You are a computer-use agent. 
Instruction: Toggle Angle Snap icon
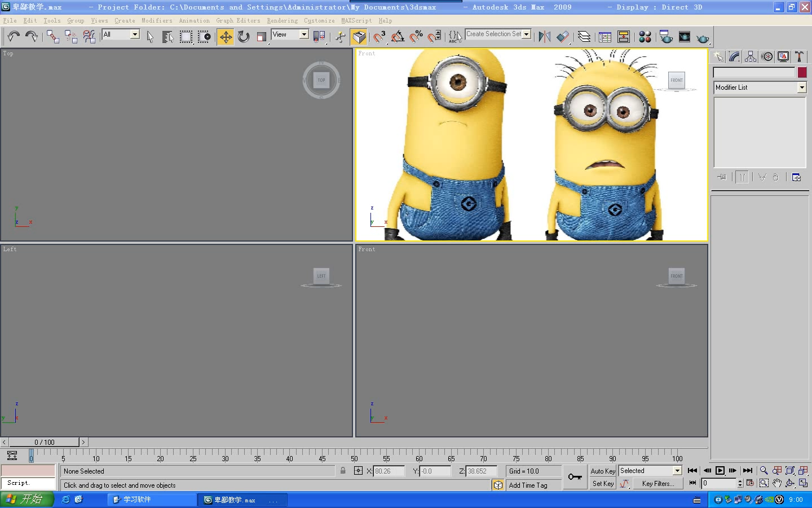(398, 37)
